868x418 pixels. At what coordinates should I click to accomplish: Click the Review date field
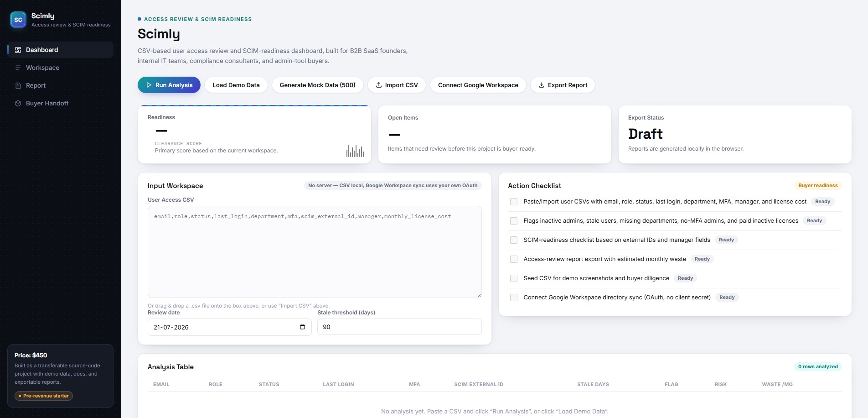229,327
